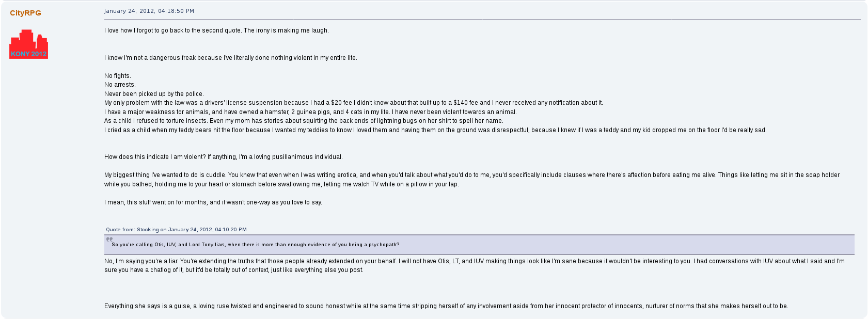Click the sentence about hamster and guinea pigs
The width and height of the screenshot is (868, 319).
[x=310, y=112]
